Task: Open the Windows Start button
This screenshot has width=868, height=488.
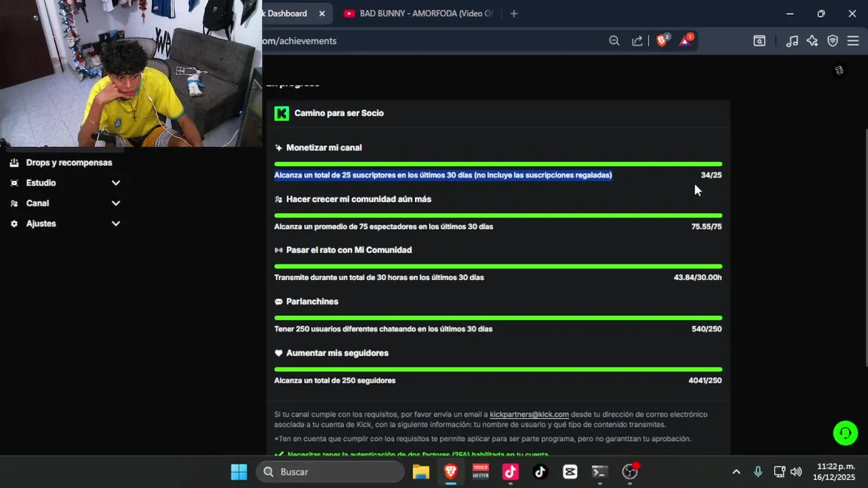Action: 239,472
